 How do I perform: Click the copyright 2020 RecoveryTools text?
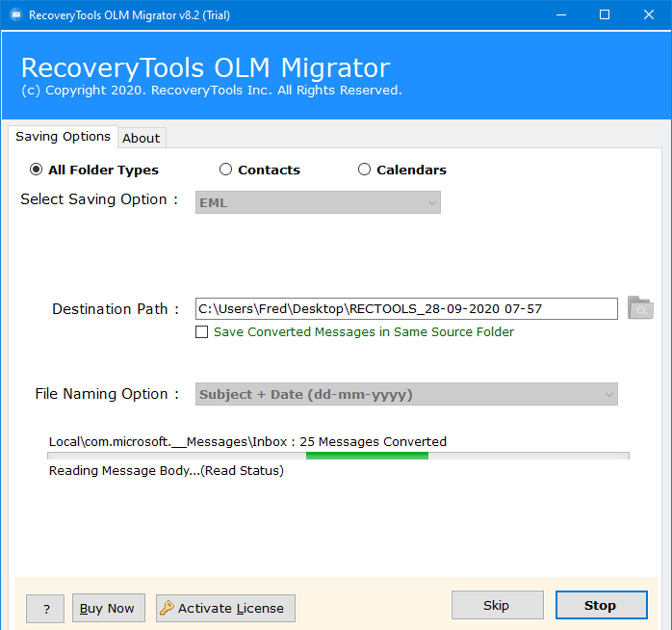[x=212, y=90]
